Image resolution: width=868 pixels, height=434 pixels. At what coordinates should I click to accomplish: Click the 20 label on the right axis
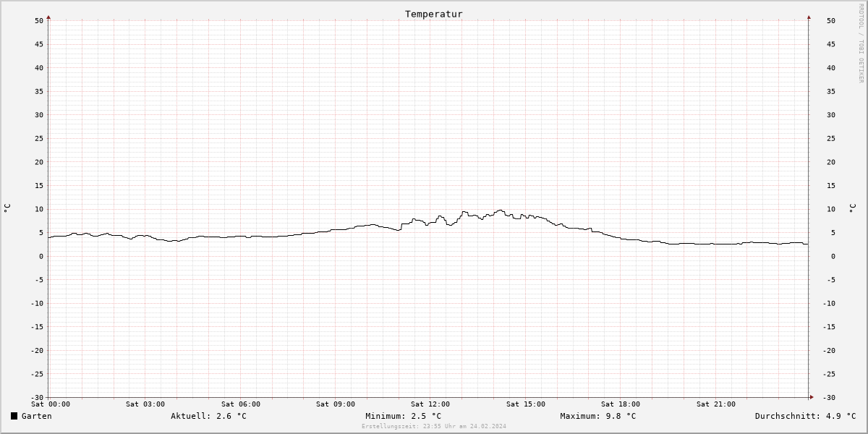click(x=832, y=162)
